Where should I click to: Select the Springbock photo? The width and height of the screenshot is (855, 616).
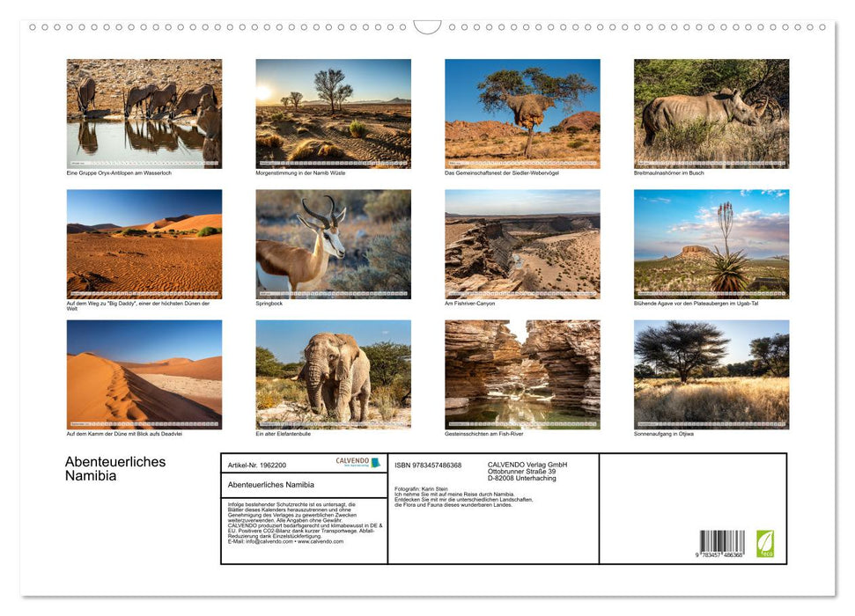[x=333, y=245]
